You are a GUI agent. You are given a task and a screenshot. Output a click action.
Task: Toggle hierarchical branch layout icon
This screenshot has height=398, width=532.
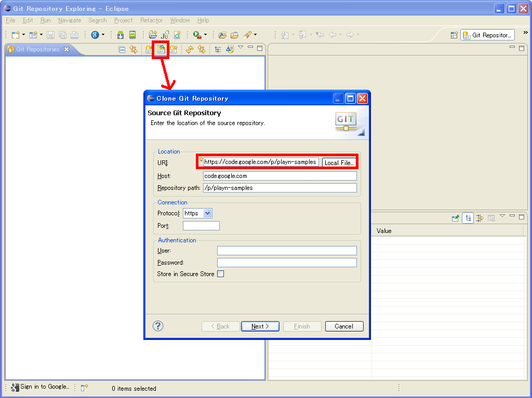pyautogui.click(x=218, y=49)
